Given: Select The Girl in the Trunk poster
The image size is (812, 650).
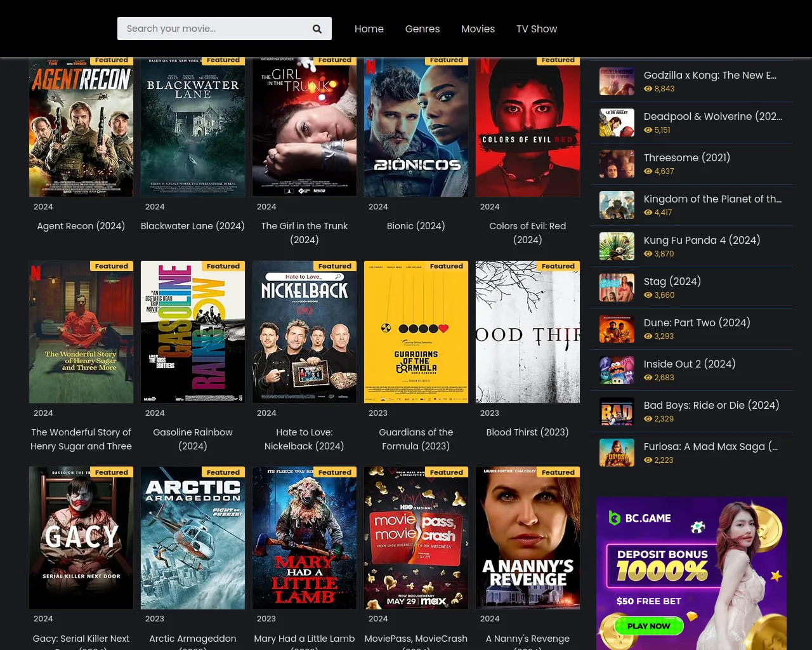Looking at the screenshot, I should (304, 127).
